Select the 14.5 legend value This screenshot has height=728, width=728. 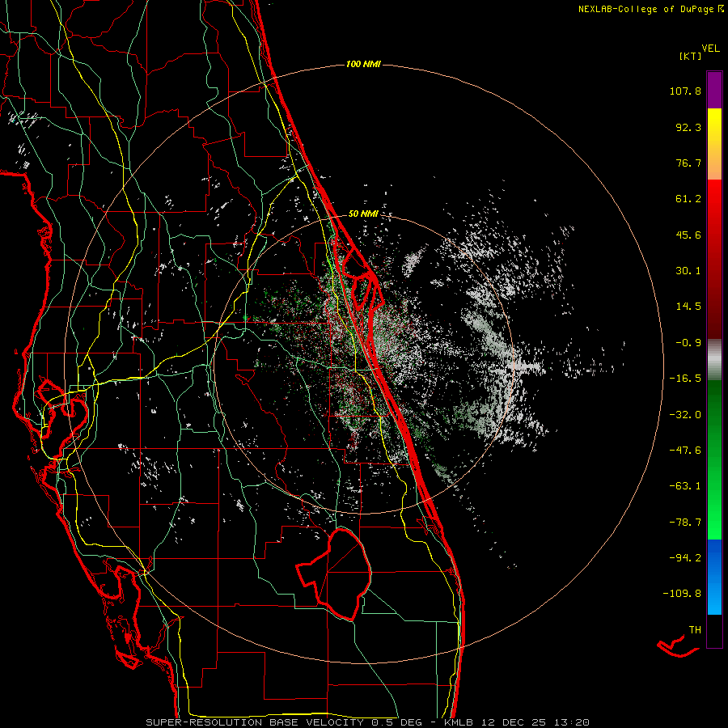[x=688, y=307]
